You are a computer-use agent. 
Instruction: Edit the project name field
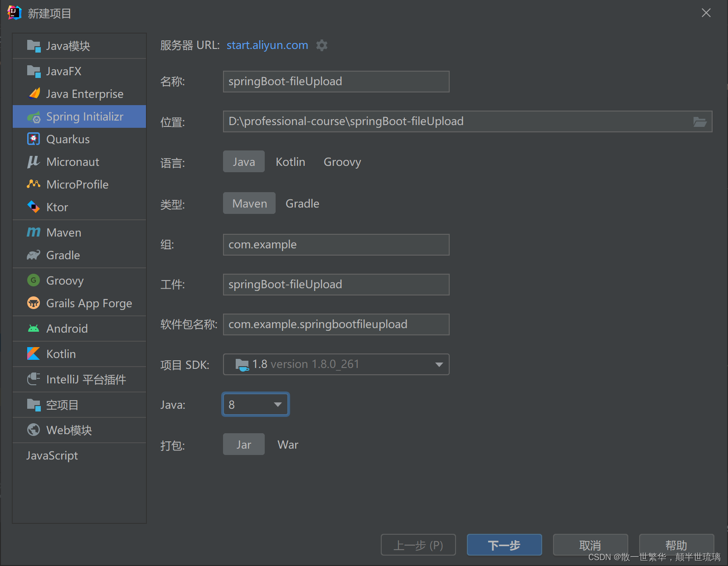(335, 82)
